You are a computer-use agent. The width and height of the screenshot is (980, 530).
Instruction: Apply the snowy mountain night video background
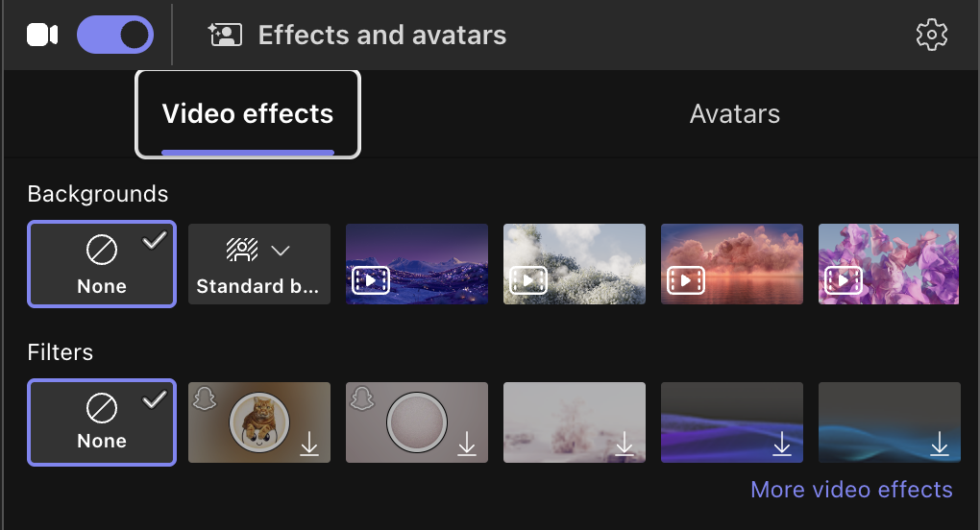(417, 264)
